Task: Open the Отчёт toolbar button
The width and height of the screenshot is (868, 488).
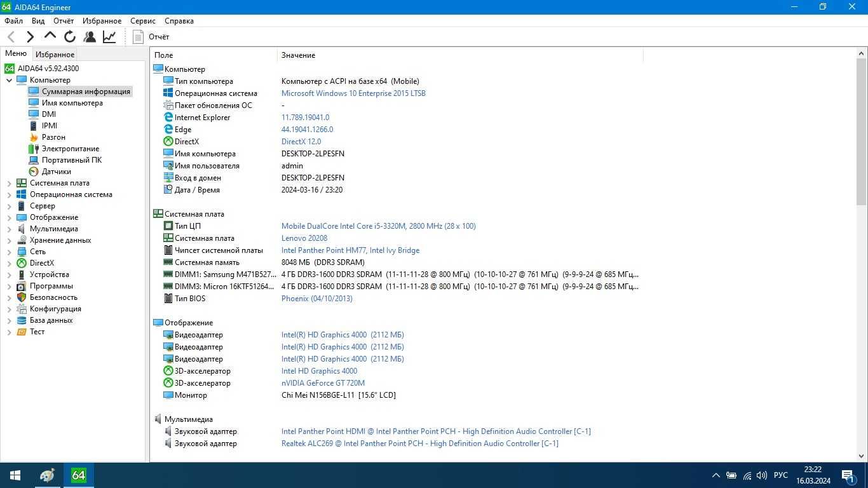Action: (151, 37)
